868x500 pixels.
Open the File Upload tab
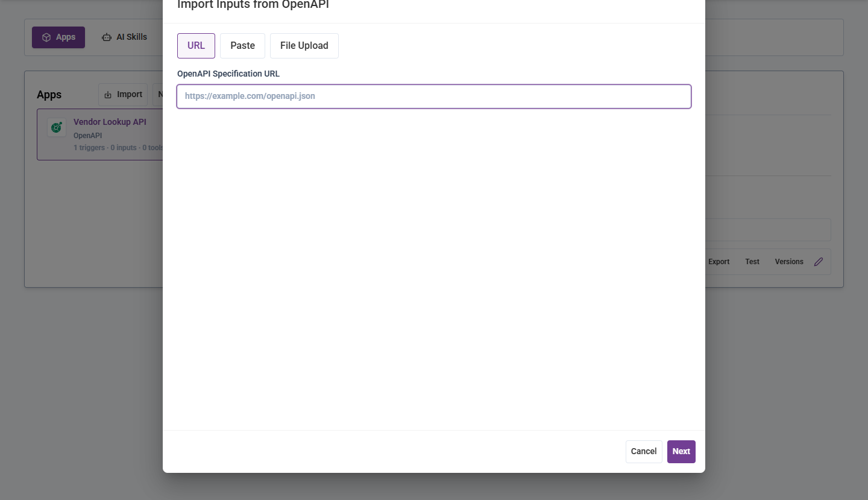coord(304,46)
